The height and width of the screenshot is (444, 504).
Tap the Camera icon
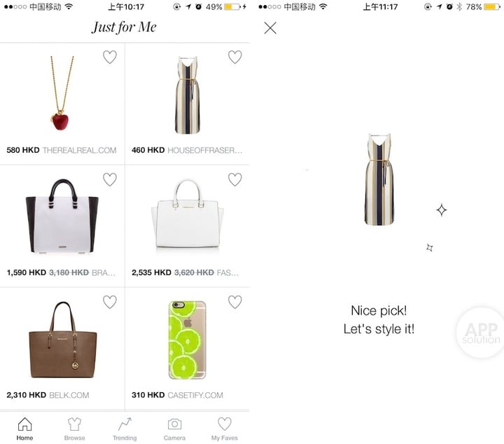click(x=174, y=424)
